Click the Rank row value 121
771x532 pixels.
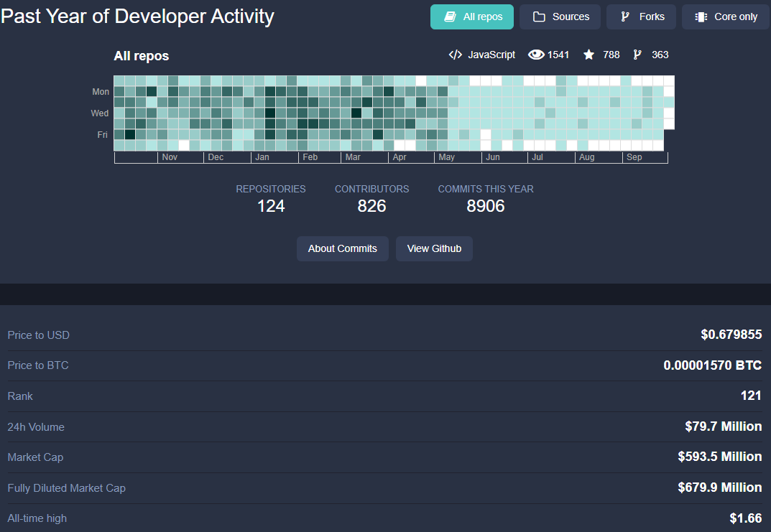tap(751, 396)
